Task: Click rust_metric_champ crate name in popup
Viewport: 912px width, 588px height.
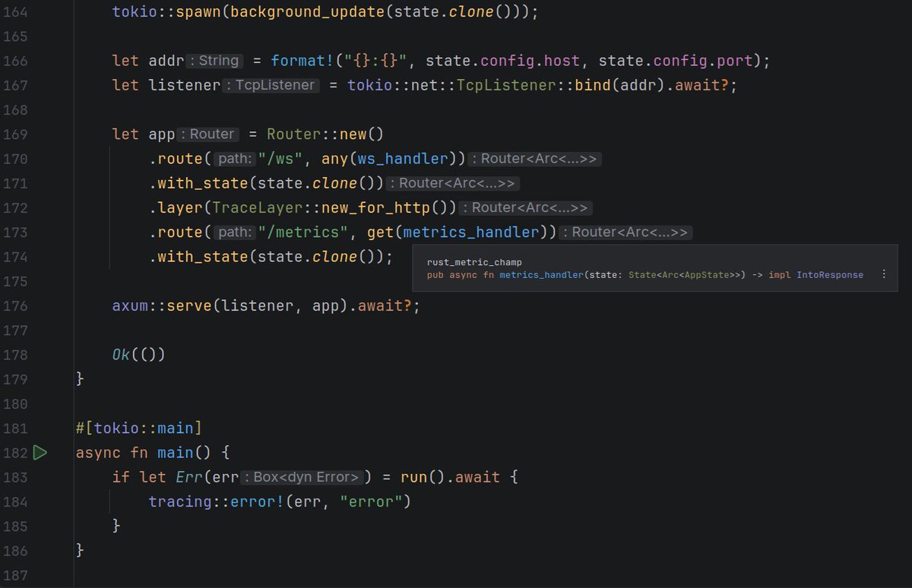Action: (x=474, y=262)
